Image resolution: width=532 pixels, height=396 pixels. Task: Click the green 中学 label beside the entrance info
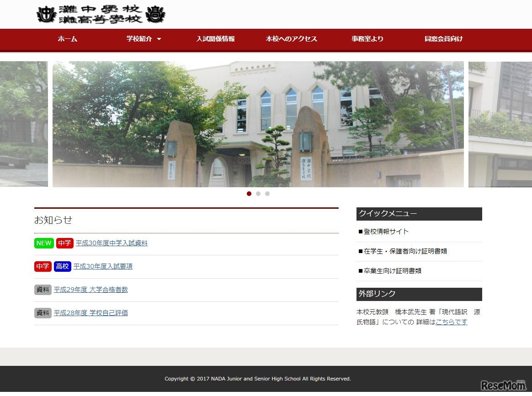tap(64, 243)
